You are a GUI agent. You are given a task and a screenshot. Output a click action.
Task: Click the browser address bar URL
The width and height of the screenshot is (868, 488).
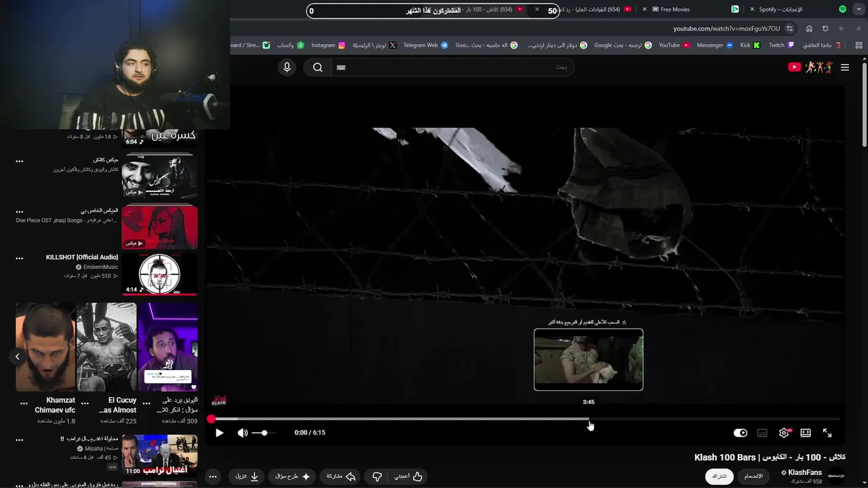[x=726, y=28]
